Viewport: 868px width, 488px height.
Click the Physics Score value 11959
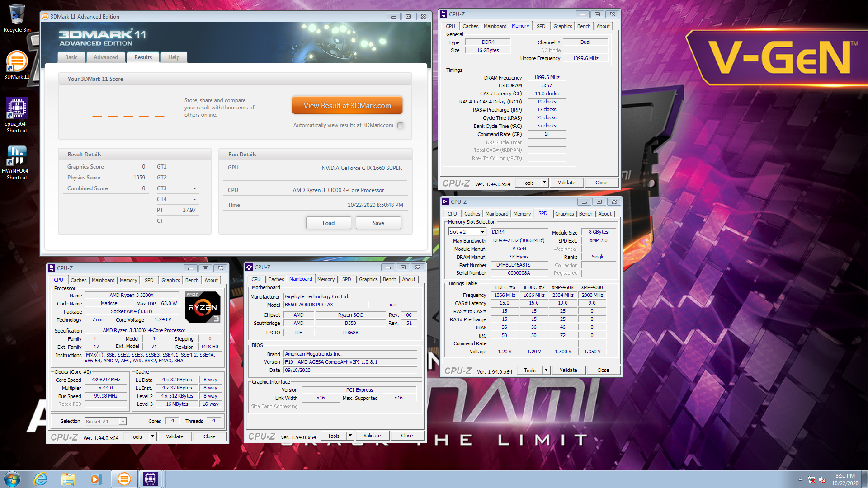pos(137,178)
